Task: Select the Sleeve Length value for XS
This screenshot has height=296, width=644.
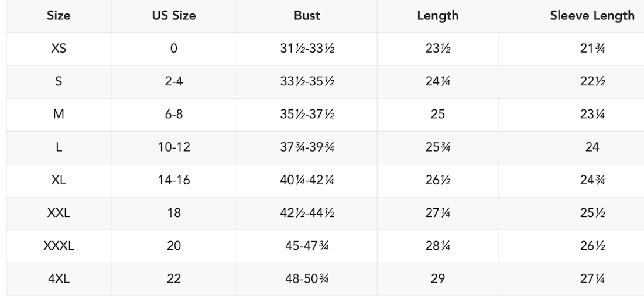Action: point(592,49)
